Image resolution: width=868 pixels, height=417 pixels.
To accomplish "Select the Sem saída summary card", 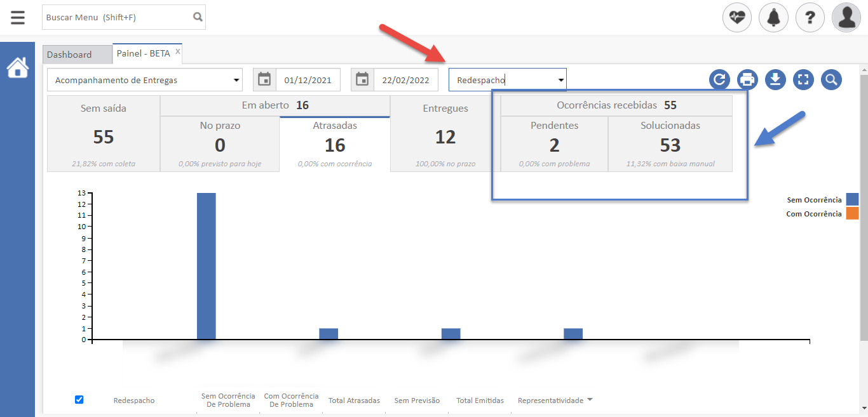I will coord(104,134).
